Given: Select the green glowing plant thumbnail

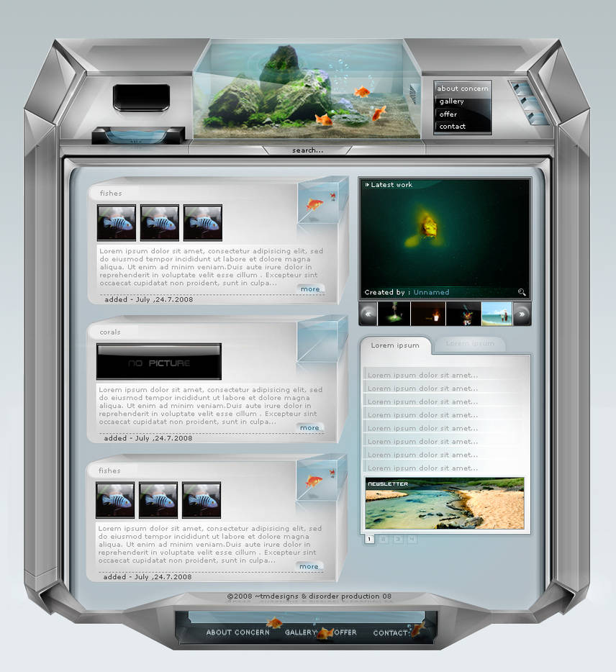Looking at the screenshot, I should 394,314.
